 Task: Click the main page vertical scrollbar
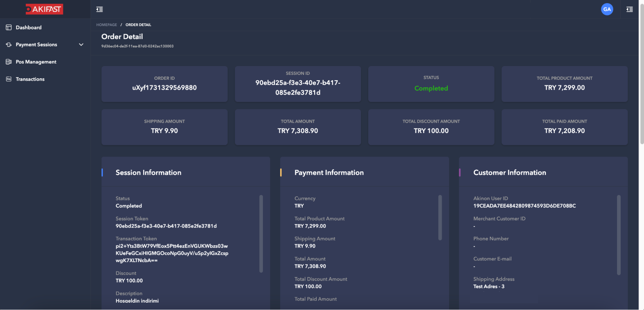(x=641, y=74)
